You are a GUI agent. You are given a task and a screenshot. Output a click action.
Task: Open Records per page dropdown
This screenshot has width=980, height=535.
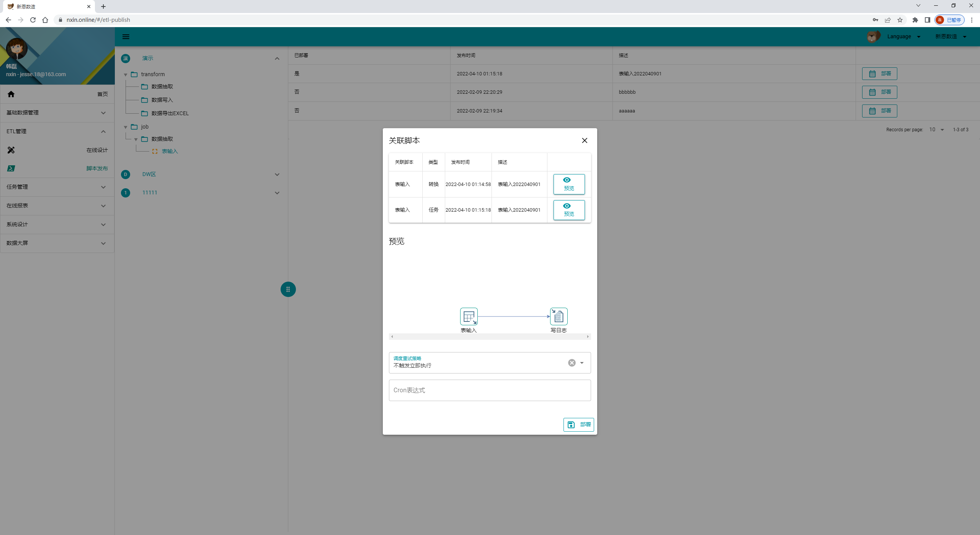[x=936, y=130]
